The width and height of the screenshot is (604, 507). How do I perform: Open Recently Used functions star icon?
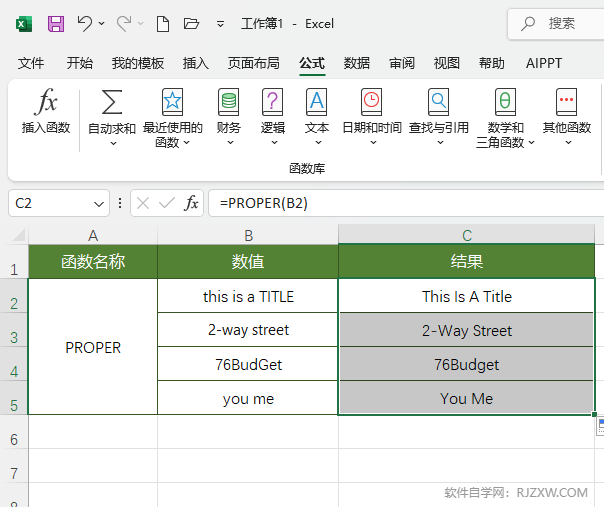tap(173, 102)
